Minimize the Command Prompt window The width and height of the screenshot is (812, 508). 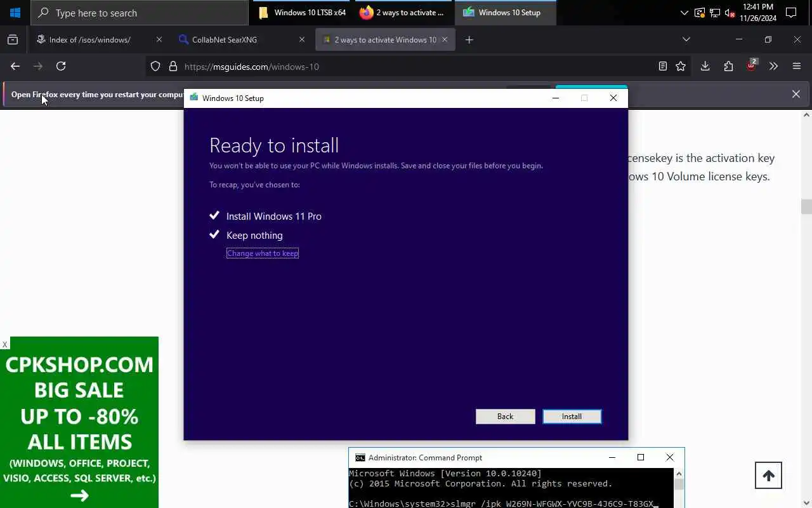[612, 457]
